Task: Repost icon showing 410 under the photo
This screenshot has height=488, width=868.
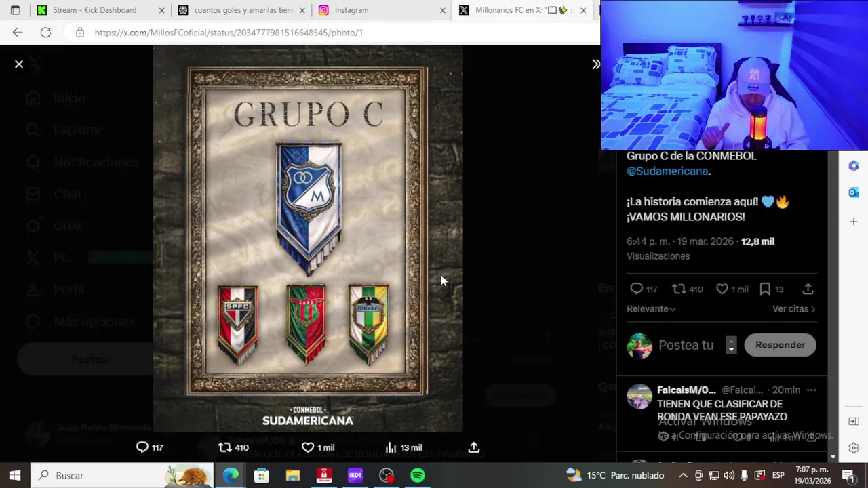Action: pos(233,447)
